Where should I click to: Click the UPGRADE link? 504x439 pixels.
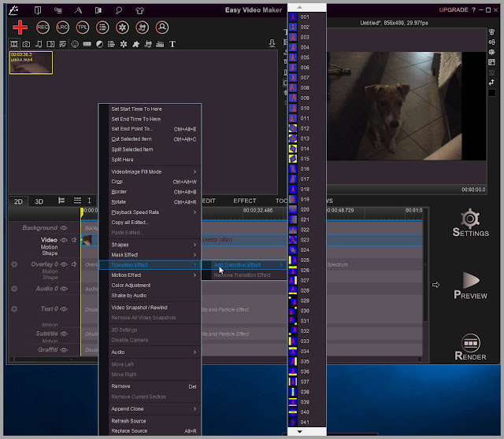tap(454, 10)
